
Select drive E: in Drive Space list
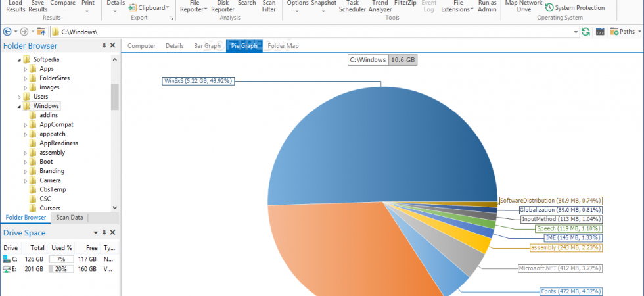tap(60, 269)
